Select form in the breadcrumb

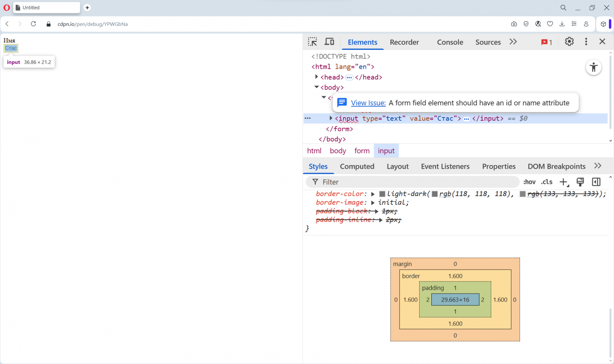click(x=362, y=151)
